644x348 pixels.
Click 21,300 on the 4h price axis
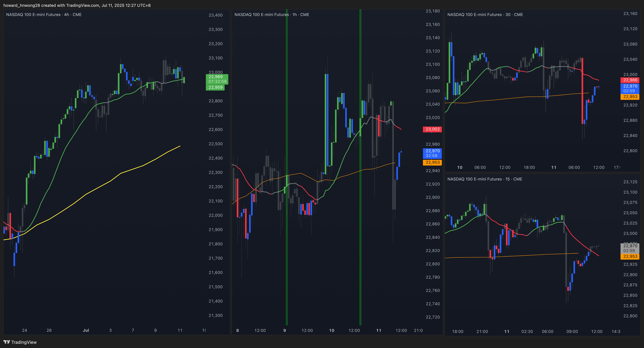(216, 315)
